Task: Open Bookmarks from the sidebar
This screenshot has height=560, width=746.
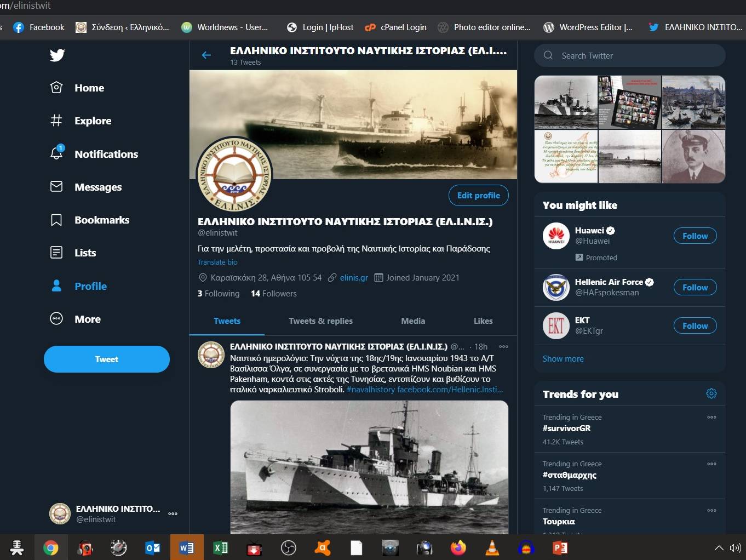Action: tap(101, 220)
